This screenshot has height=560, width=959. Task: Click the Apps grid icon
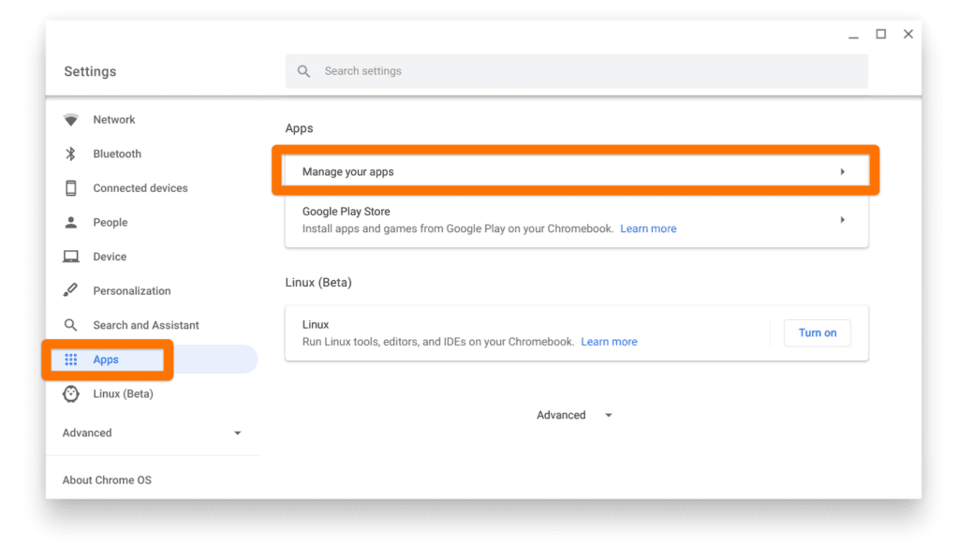(71, 360)
